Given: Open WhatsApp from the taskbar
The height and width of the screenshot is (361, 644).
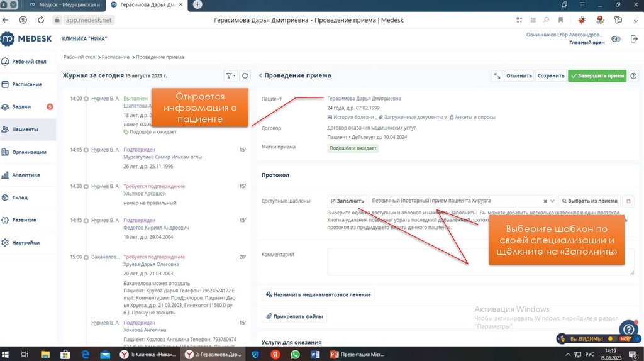Looking at the screenshot, I should click(x=295, y=354).
